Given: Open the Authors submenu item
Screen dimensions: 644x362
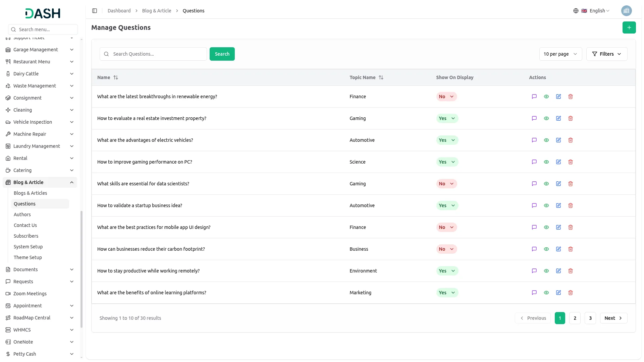Looking at the screenshot, I should [x=22, y=215].
